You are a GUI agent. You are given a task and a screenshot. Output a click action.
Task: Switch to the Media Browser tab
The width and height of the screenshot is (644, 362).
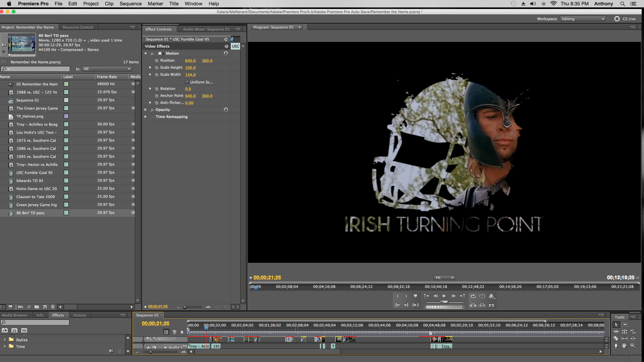pos(14,315)
